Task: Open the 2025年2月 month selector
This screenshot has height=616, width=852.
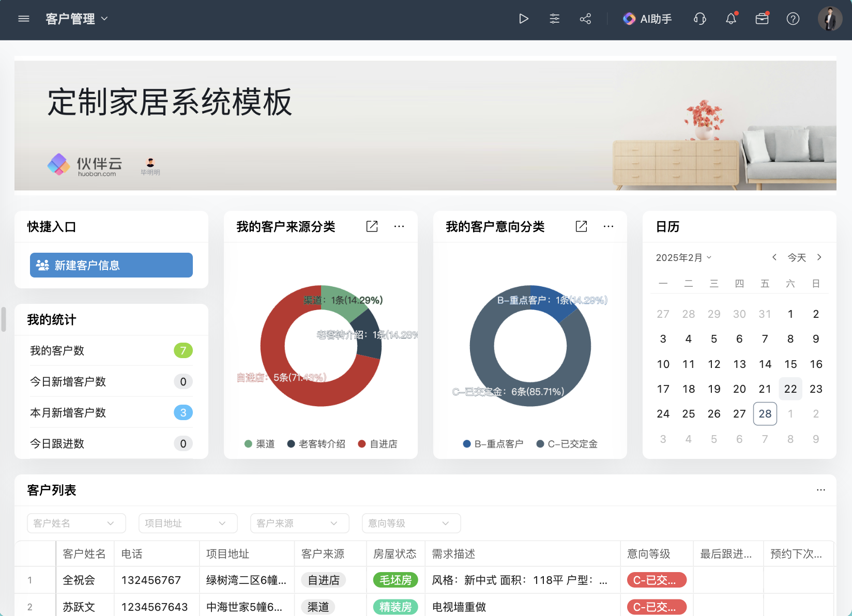Action: [x=683, y=257]
